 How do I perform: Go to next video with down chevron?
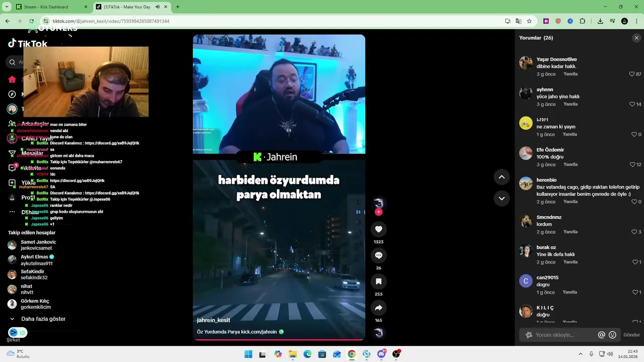tap(501, 199)
